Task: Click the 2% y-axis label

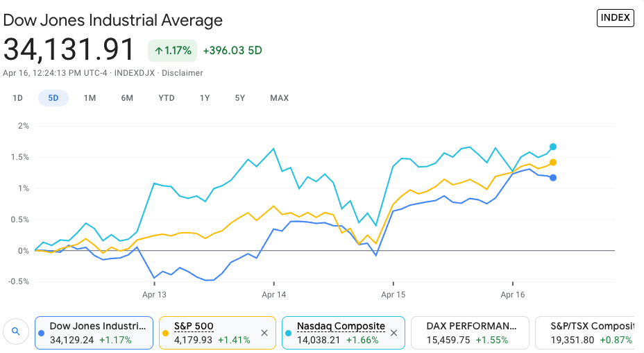Action: 24,126
